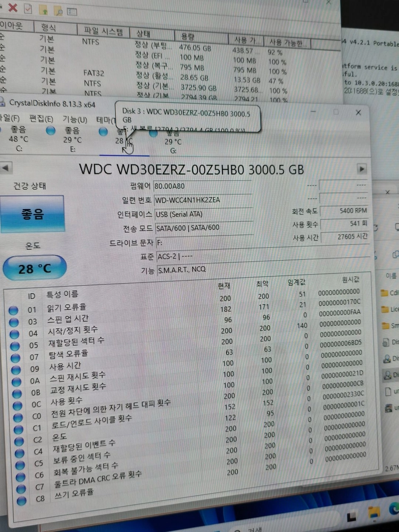Click the serial number field WD-WCC4N1HK2ZEA

(x=203, y=200)
